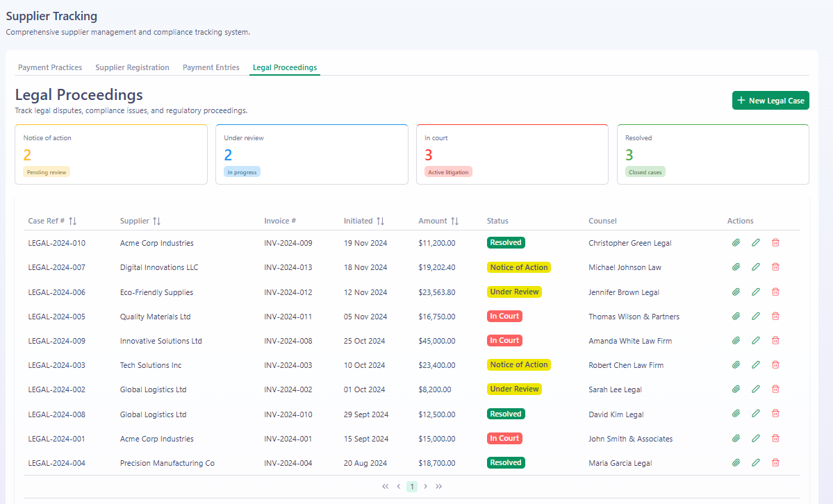Switch to Payment Practices tab
833x504 pixels.
click(x=50, y=67)
